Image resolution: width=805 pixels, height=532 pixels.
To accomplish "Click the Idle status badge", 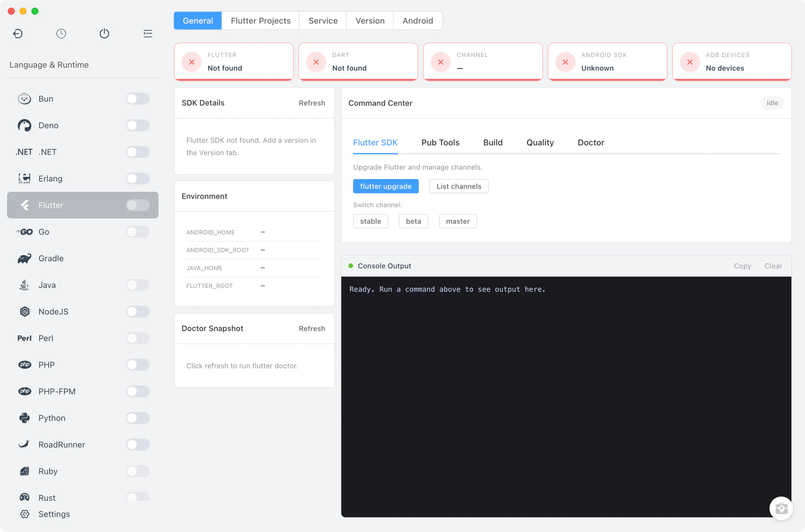I will [x=772, y=103].
